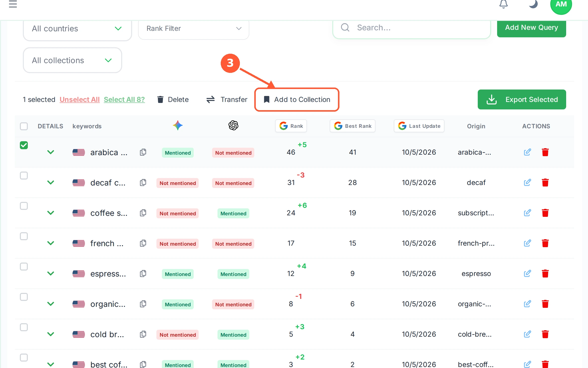Click Select All 8? link
Viewport: 588px width, 368px height.
(124, 99)
